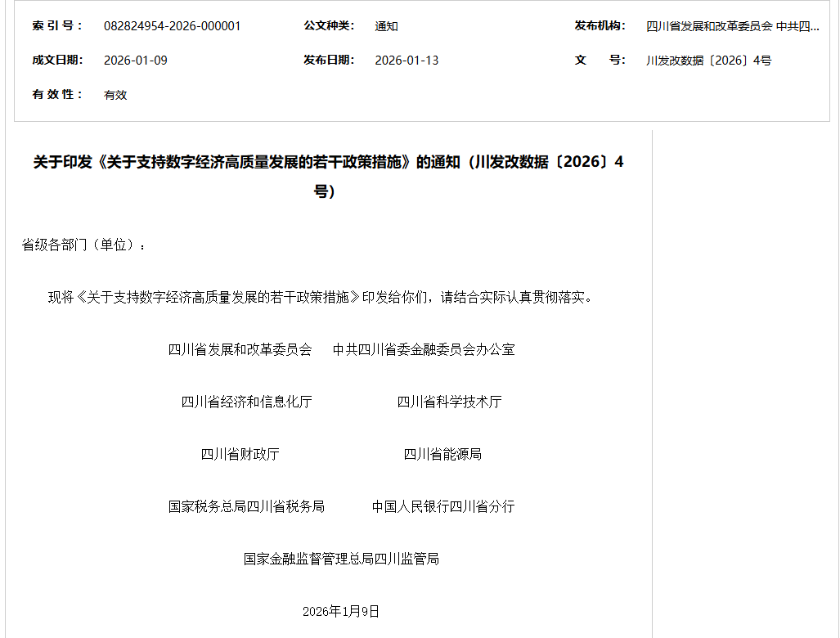
Task: Click the 文号 value 川发改数据〔2026〕4号
Action: [708, 61]
